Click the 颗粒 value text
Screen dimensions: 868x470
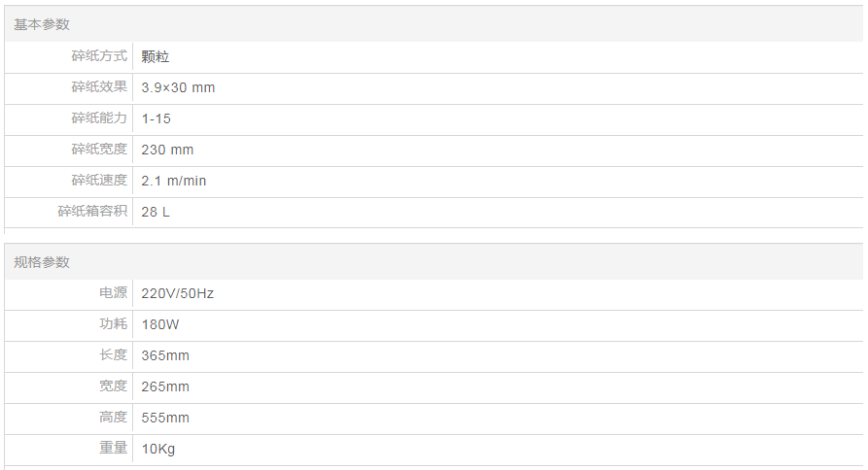coord(156,56)
